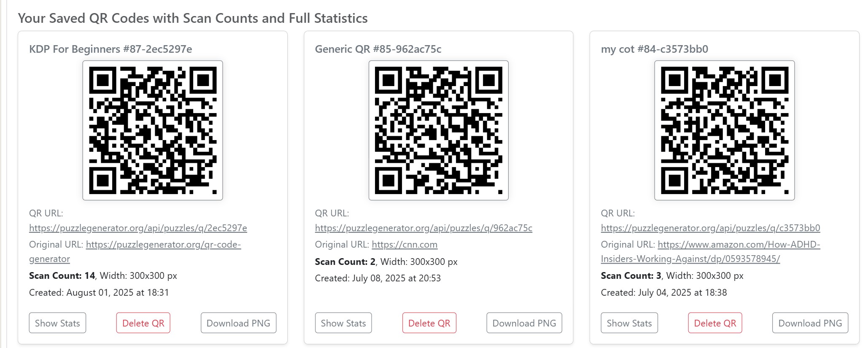Click the Your Saved QR Codes heading
This screenshot has width=868, height=348.
point(193,18)
